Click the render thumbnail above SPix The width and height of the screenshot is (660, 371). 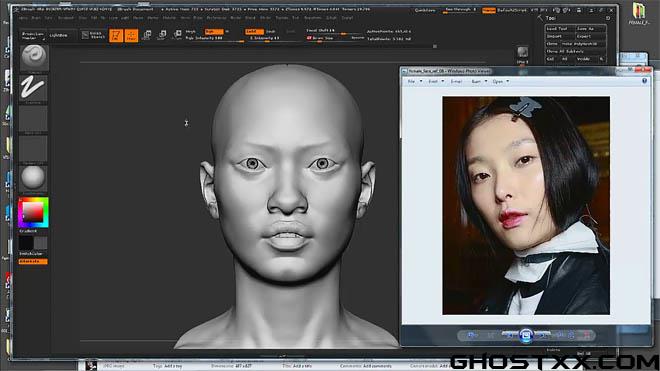[x=522, y=52]
